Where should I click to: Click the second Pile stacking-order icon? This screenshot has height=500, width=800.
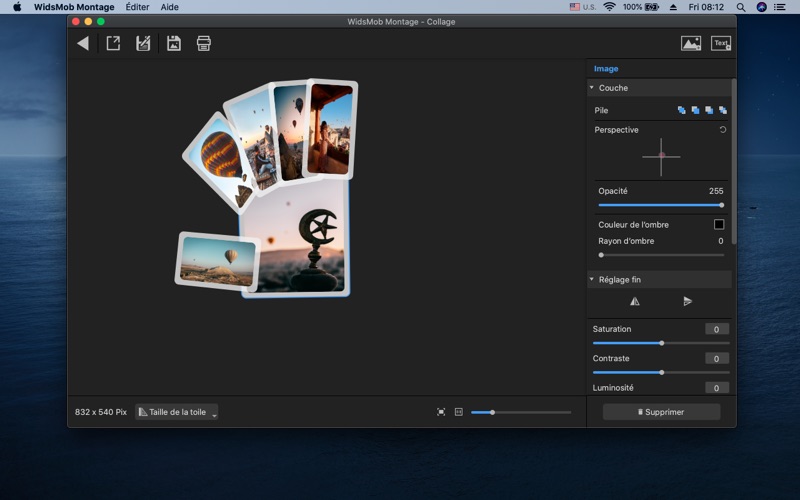pyautogui.click(x=695, y=110)
